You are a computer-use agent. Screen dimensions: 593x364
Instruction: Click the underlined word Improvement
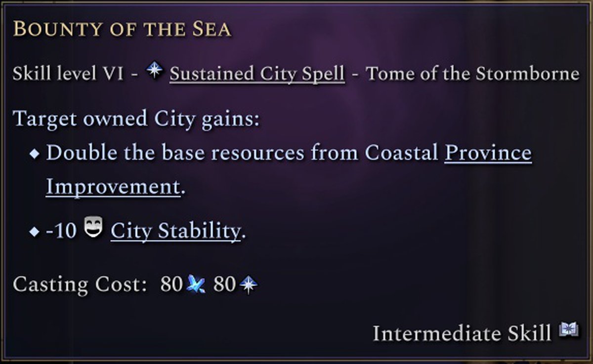coord(113,187)
